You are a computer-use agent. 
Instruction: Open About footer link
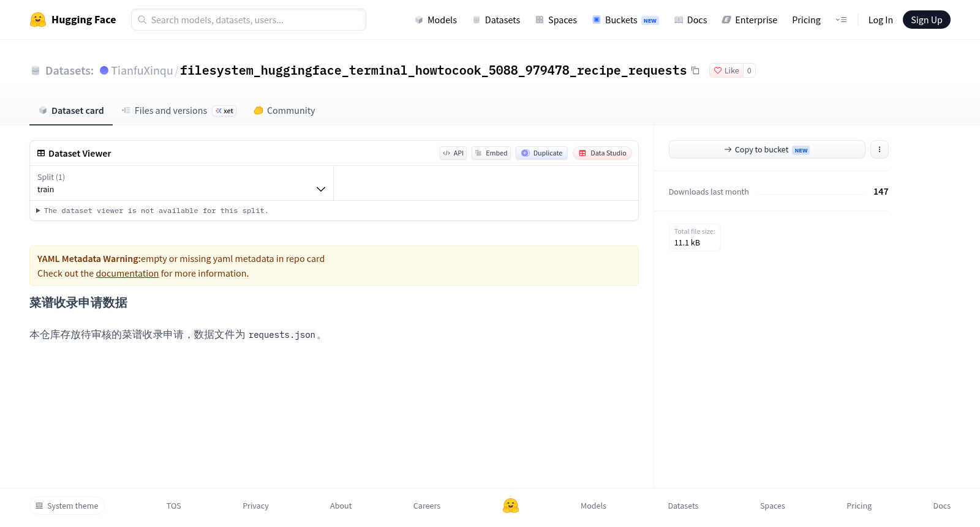coord(341,506)
